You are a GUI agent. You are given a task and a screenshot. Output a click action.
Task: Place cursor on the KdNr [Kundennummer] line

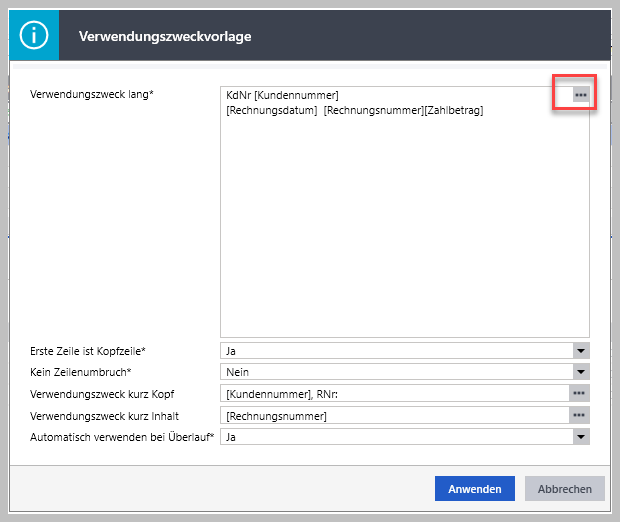point(282,95)
